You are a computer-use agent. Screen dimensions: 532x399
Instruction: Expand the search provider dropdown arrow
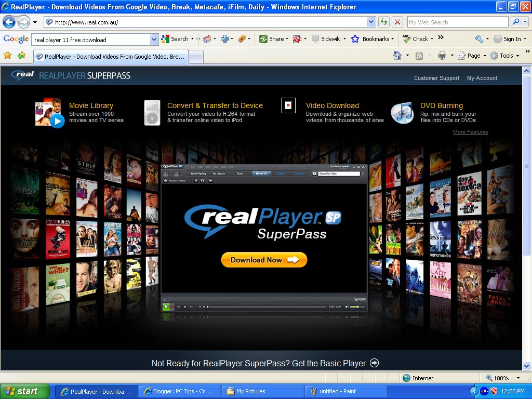tap(525, 22)
